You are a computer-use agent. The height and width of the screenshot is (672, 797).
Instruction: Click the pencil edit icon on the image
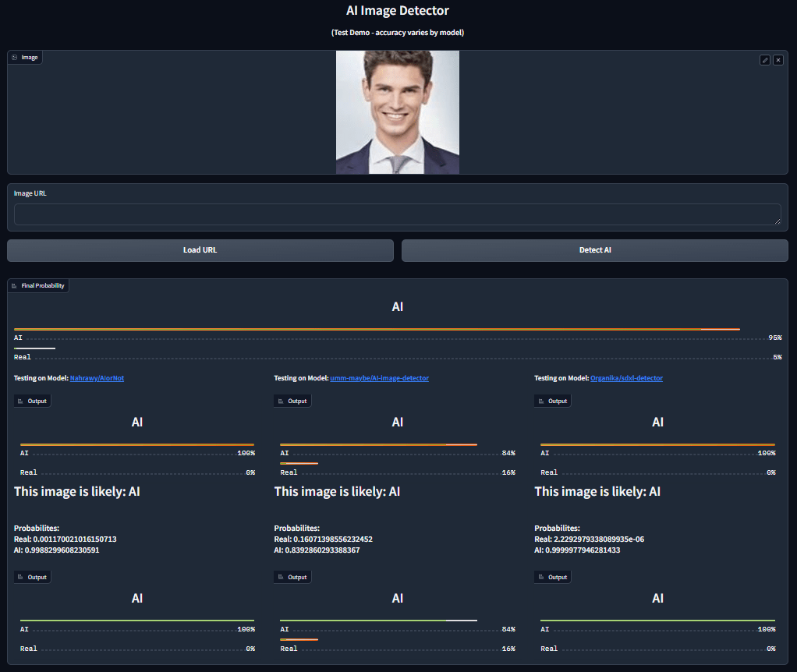click(x=765, y=60)
